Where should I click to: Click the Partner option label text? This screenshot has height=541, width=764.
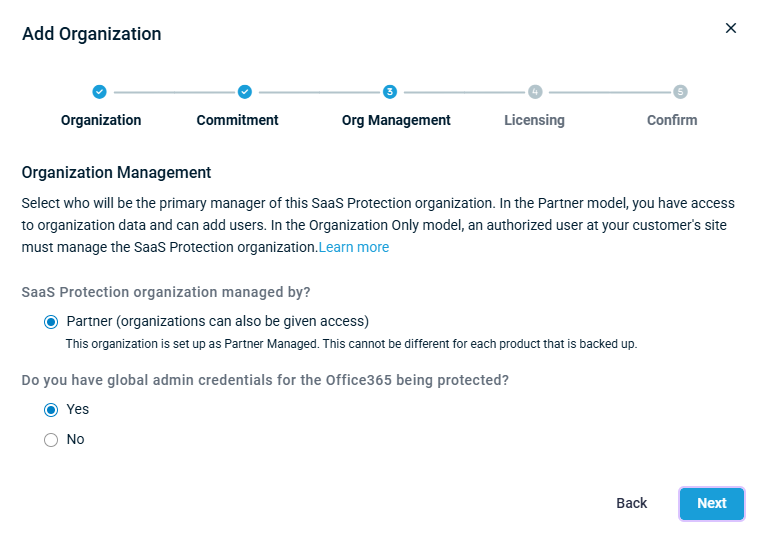click(217, 321)
